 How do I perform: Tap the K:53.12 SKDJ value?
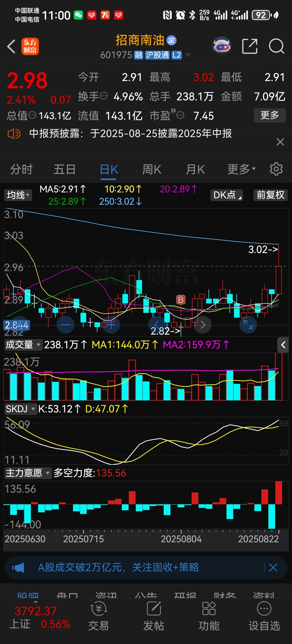pyautogui.click(x=59, y=409)
